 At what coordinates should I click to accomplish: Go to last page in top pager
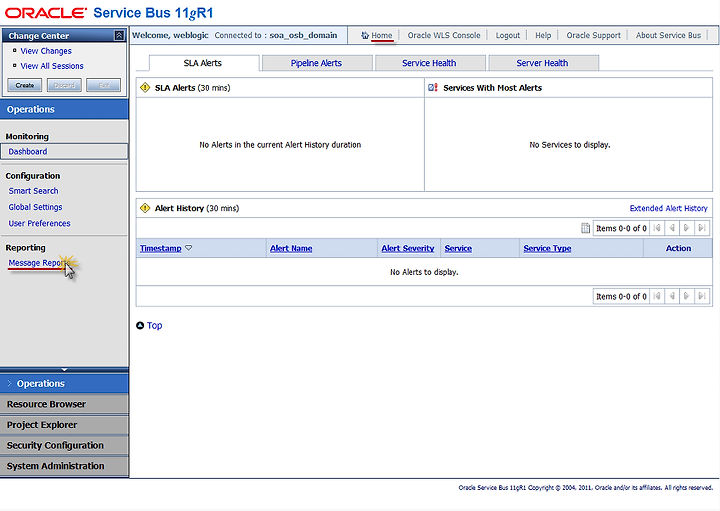(x=702, y=228)
